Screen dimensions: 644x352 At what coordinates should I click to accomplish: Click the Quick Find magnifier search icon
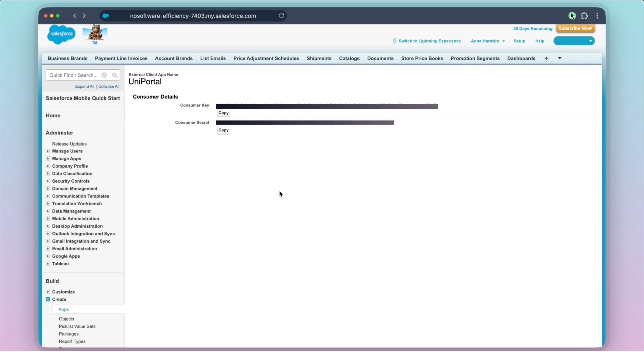(115, 75)
